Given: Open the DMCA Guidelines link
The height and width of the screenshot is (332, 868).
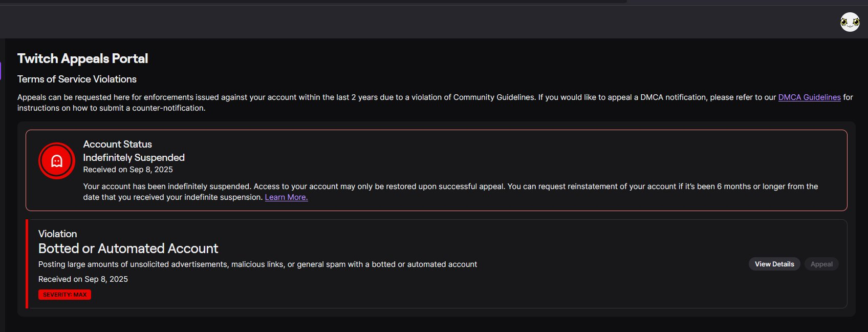Looking at the screenshot, I should coord(809,97).
